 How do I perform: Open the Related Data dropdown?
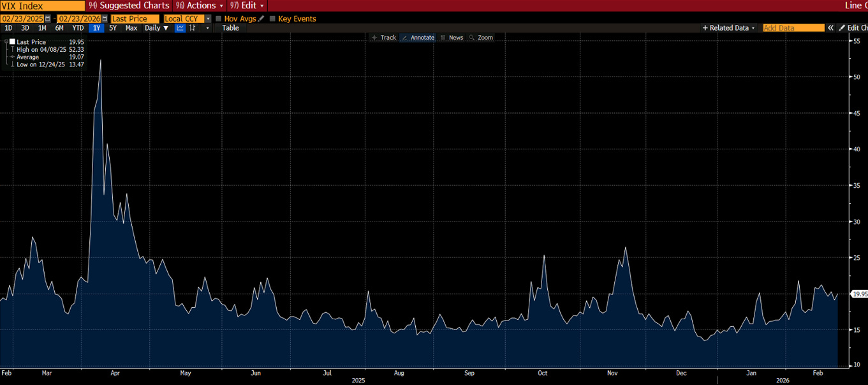coord(728,28)
